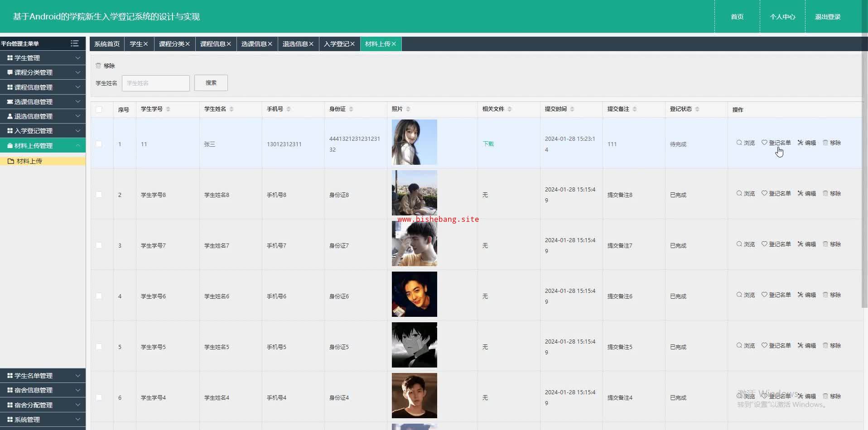Expand 宿舍信息管理 sidebar menu
This screenshot has height=430, width=868.
pos(43,390)
